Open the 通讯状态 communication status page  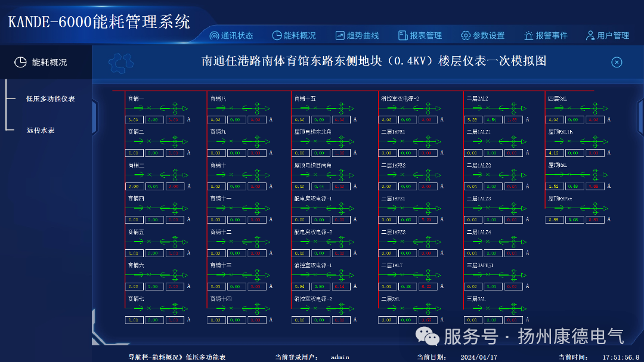click(236, 35)
